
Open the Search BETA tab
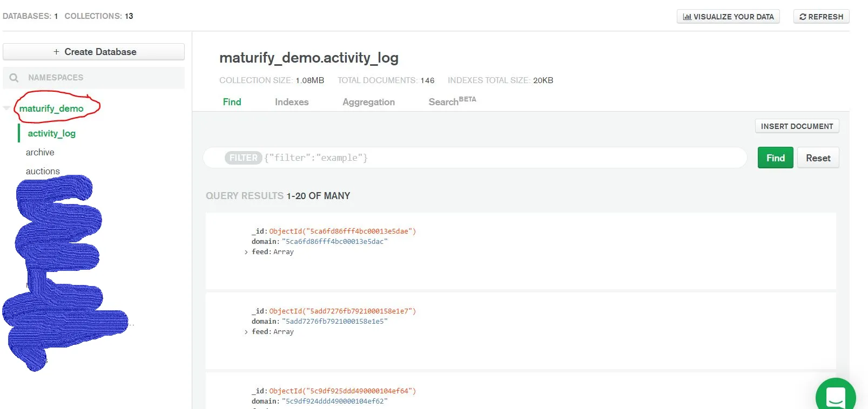click(452, 101)
